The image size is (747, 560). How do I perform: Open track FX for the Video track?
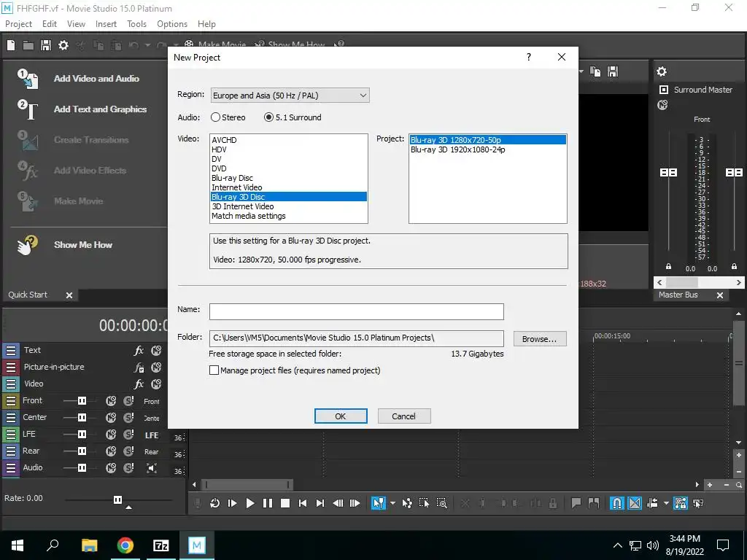(139, 384)
